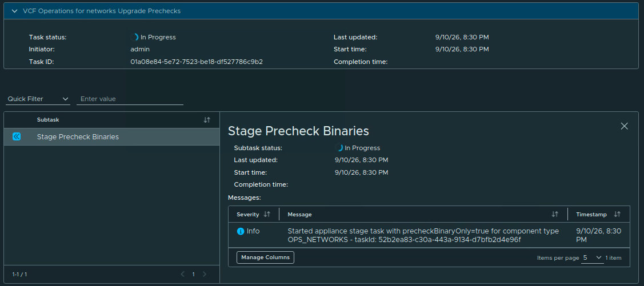Click the 1-1 / 1 pagination count
This screenshot has width=644, height=286.
pos(19,274)
